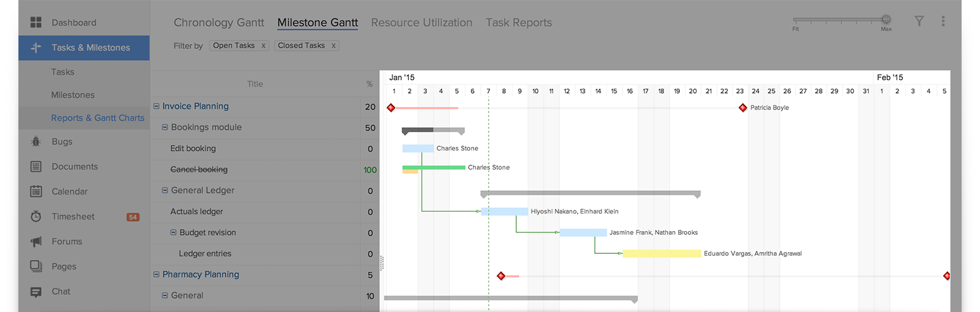Click the Chat speech bubble icon
Screen dimensions: 980x312
[x=36, y=292]
